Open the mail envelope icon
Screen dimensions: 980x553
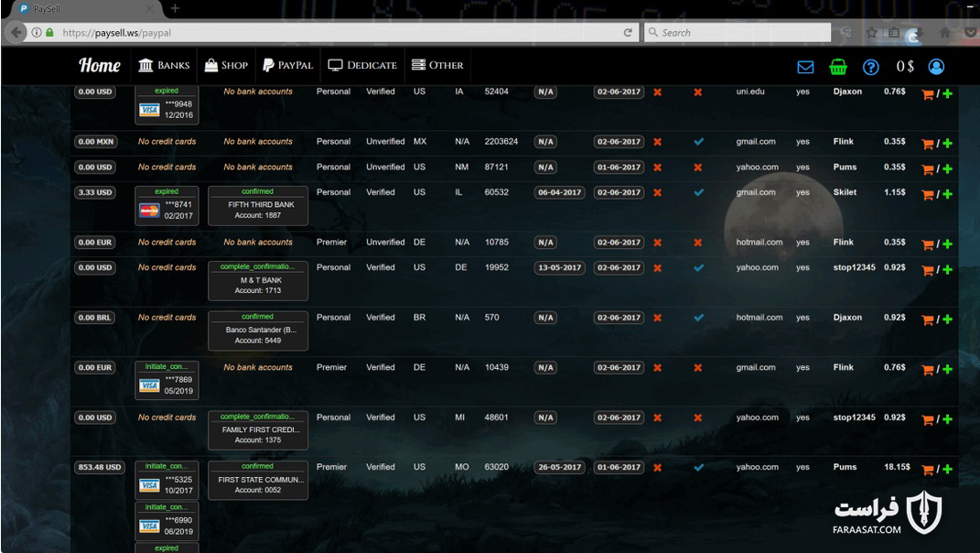coord(805,67)
